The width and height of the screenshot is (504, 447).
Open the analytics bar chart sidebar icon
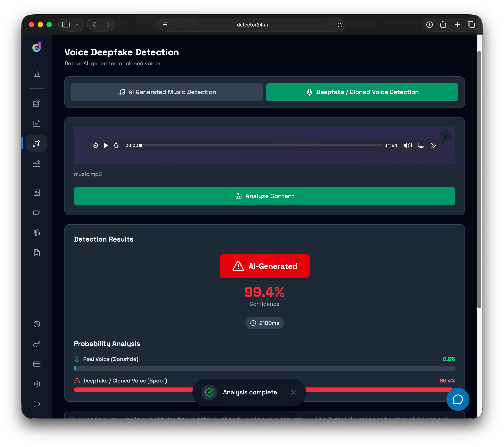[36, 74]
